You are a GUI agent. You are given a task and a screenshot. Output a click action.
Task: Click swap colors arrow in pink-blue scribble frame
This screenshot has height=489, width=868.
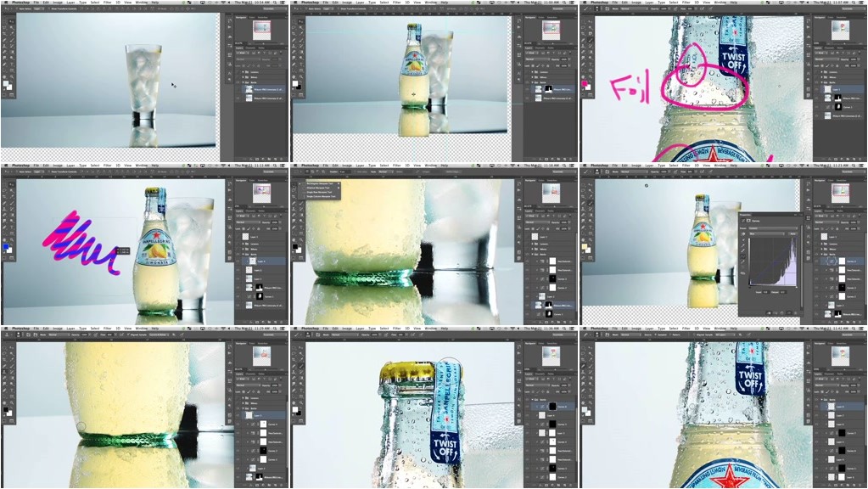[x=12, y=244]
